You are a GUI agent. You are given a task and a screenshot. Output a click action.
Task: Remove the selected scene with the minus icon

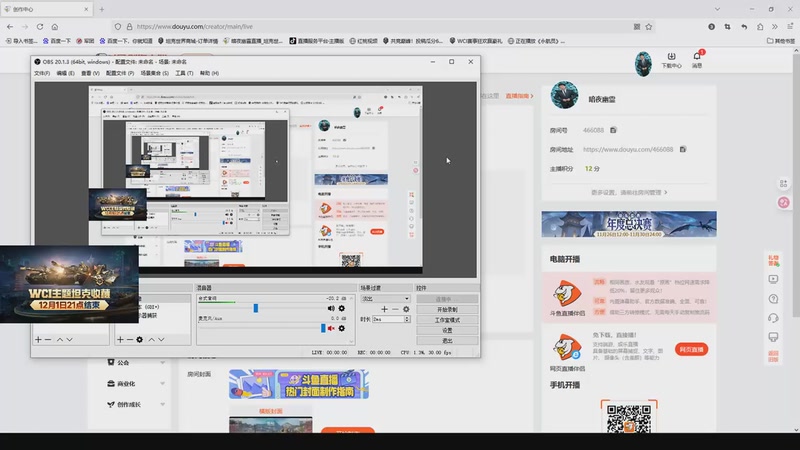[x=48, y=339]
